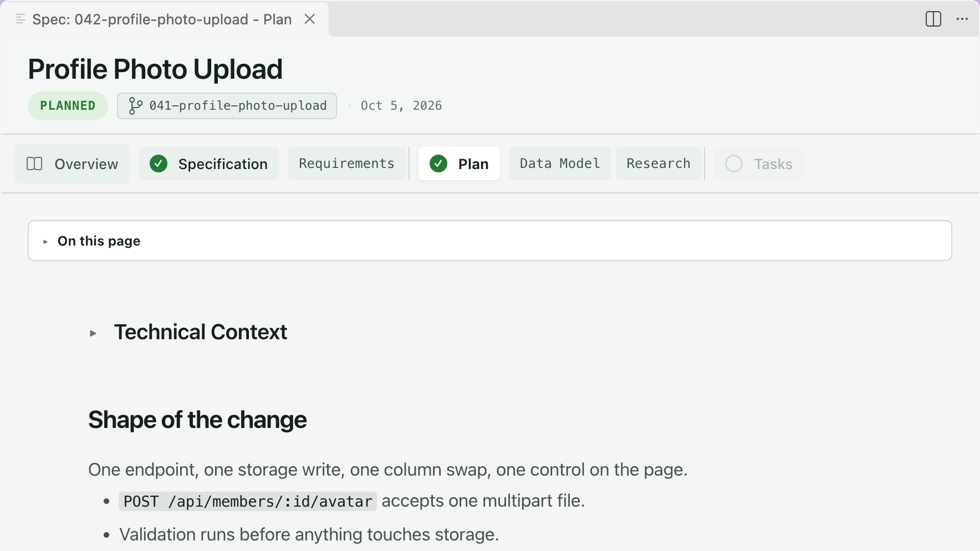This screenshot has width=980, height=551.
Task: Click the Validation runs before anything line
Action: [x=309, y=534]
